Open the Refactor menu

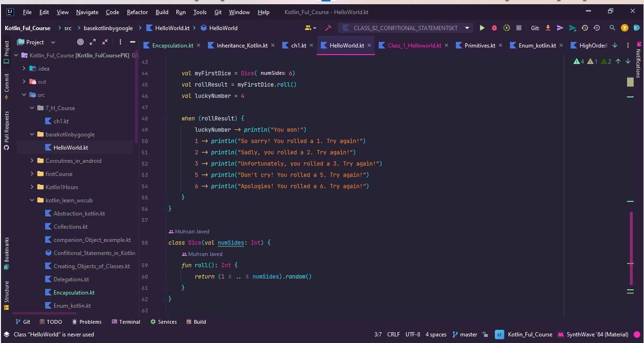[137, 12]
